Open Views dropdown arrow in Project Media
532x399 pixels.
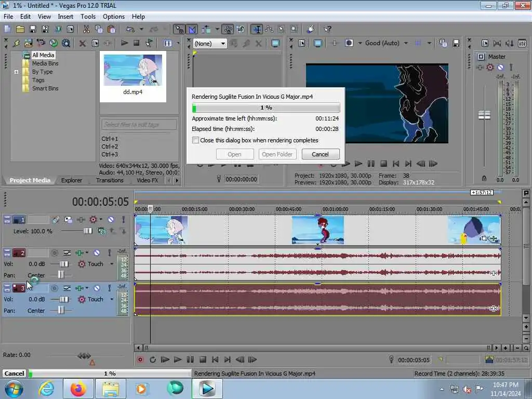178,43
